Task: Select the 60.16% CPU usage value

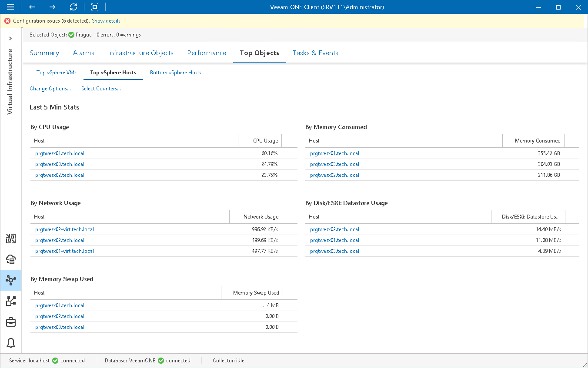Action: point(269,153)
